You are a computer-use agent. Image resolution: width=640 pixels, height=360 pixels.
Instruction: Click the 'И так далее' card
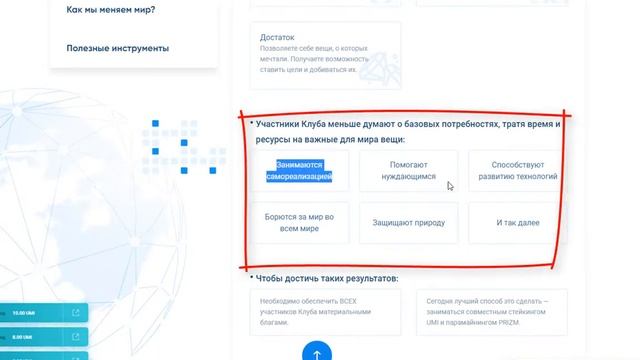[518, 223]
